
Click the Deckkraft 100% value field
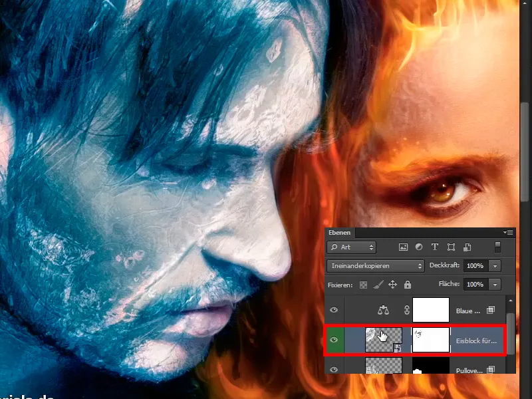click(476, 266)
